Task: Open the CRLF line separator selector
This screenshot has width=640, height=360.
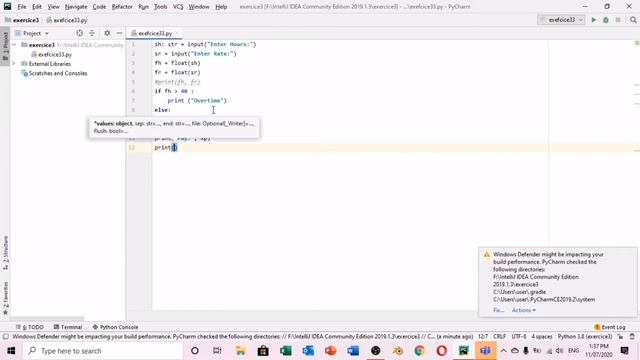Action: click(x=500, y=336)
